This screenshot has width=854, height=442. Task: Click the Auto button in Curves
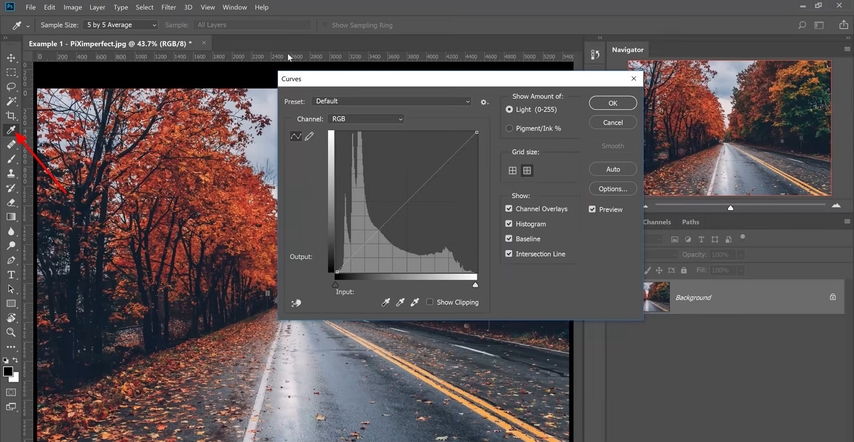coord(613,169)
